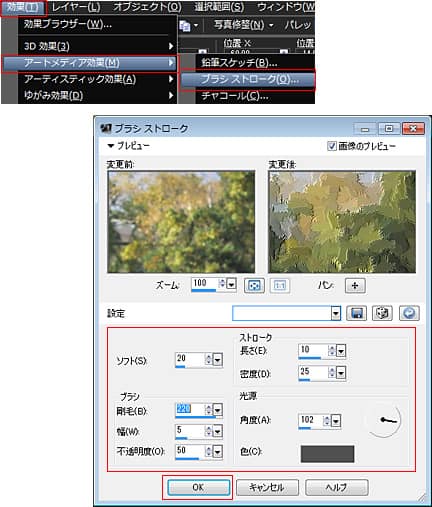Image resolution: width=432 pixels, height=507 pixels.
Task: Collapse the プレビュー section triangle
Action: click(x=111, y=146)
